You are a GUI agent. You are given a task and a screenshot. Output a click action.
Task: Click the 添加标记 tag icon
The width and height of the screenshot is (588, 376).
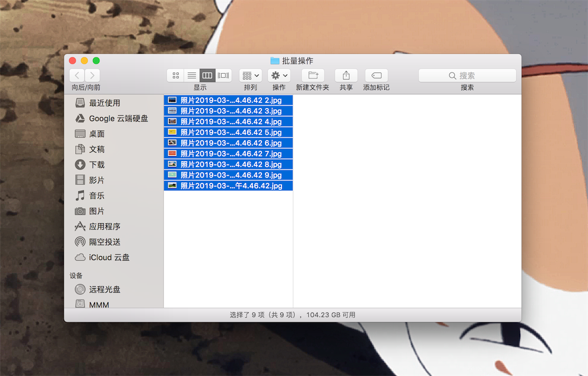click(x=377, y=75)
